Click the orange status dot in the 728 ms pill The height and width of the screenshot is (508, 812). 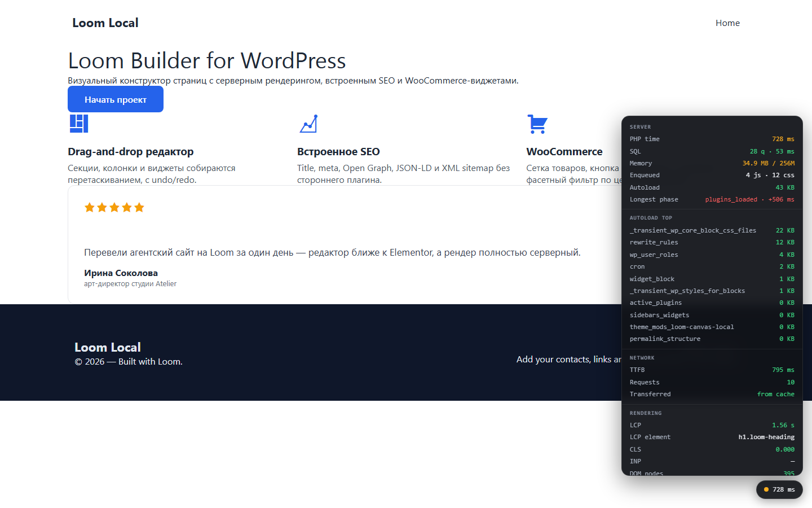[766, 489]
